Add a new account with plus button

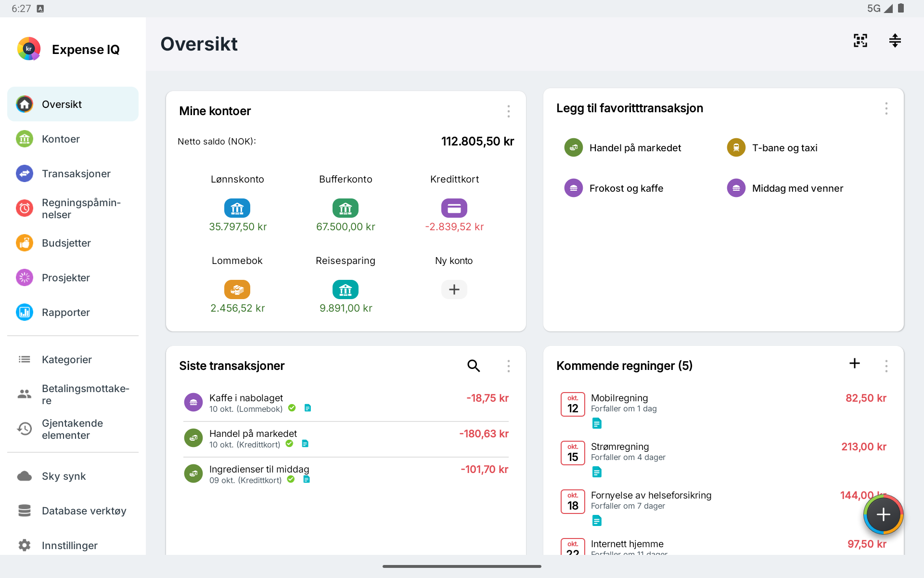pos(454,289)
